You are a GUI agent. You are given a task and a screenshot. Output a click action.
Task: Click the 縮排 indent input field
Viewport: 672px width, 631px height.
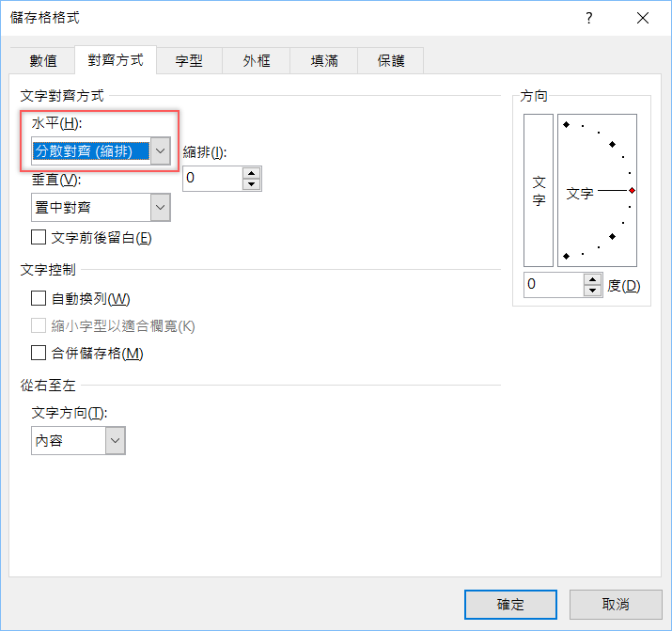212,178
